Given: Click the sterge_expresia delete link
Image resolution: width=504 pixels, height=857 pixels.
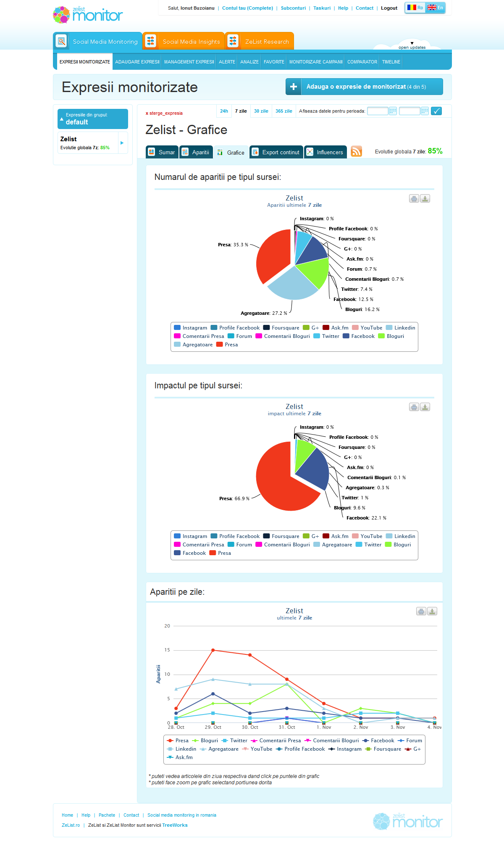Looking at the screenshot, I should click(x=164, y=113).
